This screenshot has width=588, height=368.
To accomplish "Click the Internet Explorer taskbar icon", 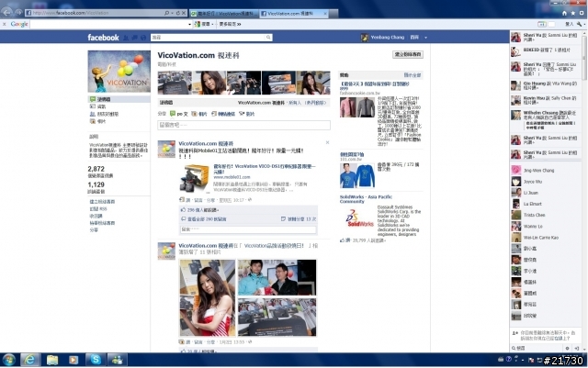I will pyautogui.click(x=30, y=360).
